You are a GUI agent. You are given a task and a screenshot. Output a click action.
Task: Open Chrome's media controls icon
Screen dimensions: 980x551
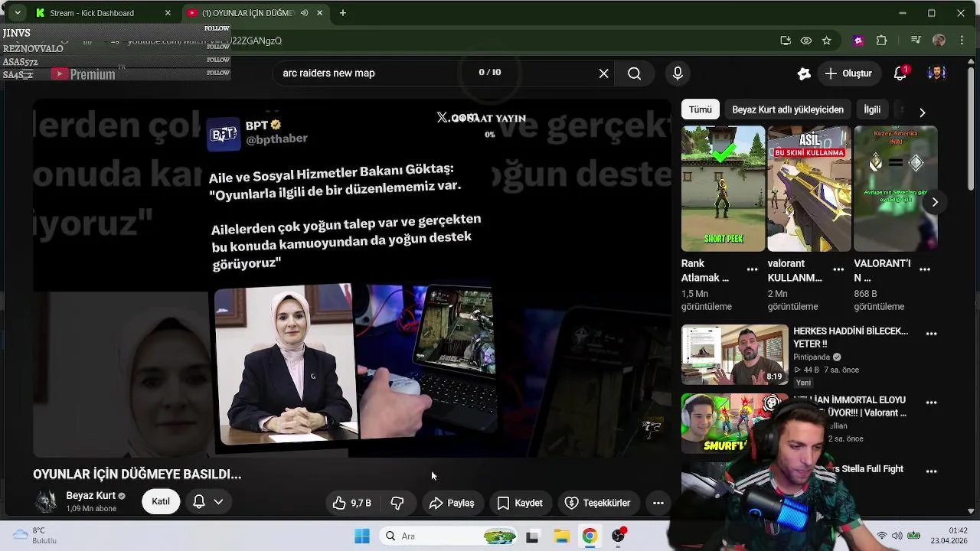[x=916, y=41]
